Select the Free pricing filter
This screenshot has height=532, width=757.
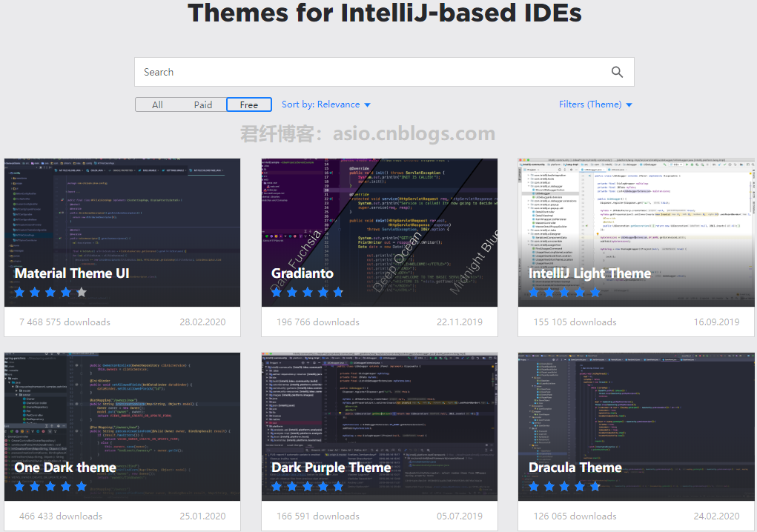248,104
